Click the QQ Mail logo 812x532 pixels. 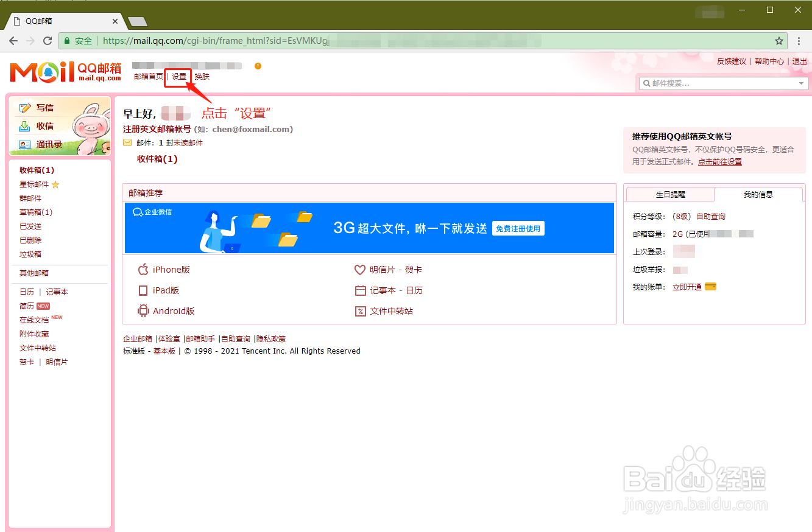point(66,71)
